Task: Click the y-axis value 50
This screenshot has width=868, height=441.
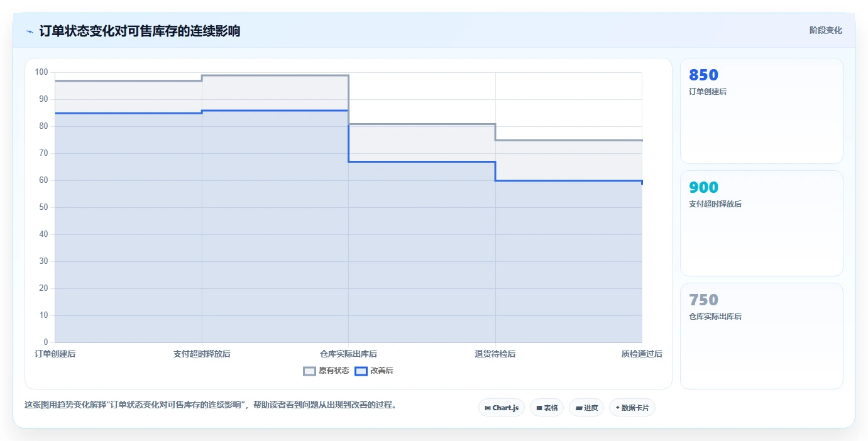Action: 43,207
